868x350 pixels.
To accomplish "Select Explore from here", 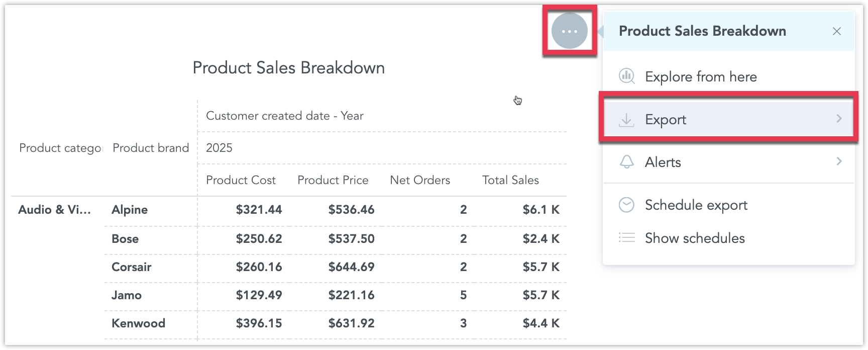I will click(x=701, y=76).
